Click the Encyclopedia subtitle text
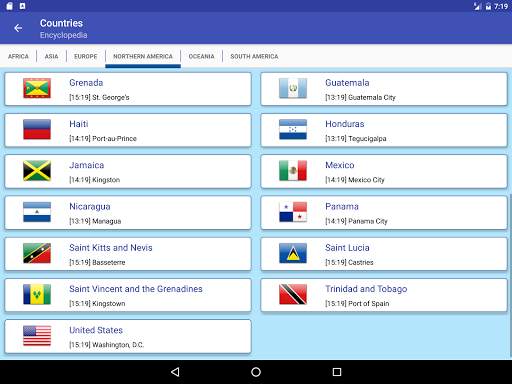This screenshot has height=384, width=512. [x=64, y=35]
